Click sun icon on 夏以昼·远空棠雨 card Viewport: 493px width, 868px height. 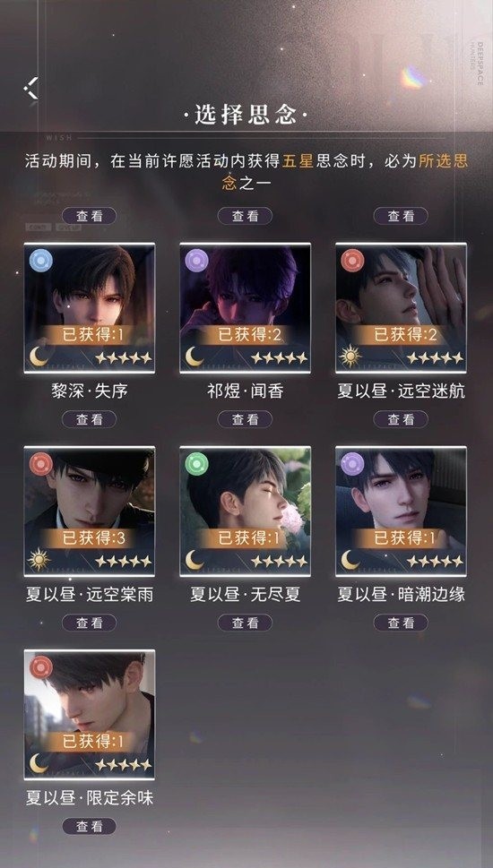39,561
